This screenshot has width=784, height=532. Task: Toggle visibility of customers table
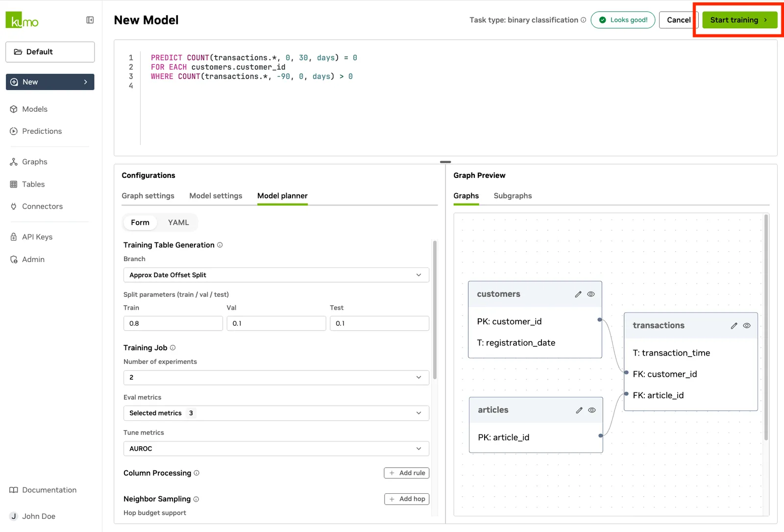point(591,294)
